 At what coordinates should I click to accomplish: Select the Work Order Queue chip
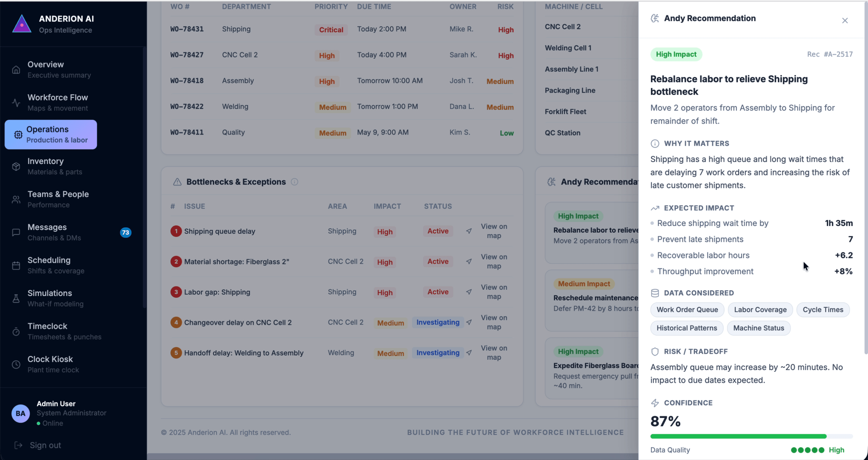(687, 310)
